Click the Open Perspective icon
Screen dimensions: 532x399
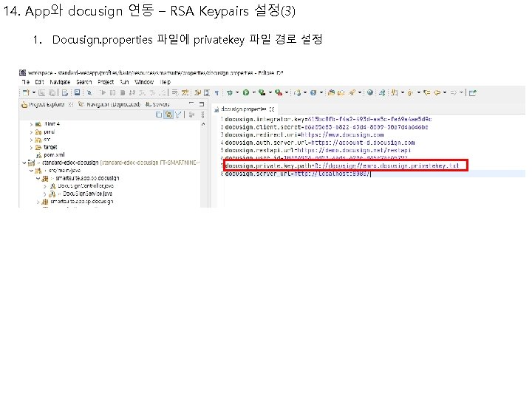pos(473,92)
